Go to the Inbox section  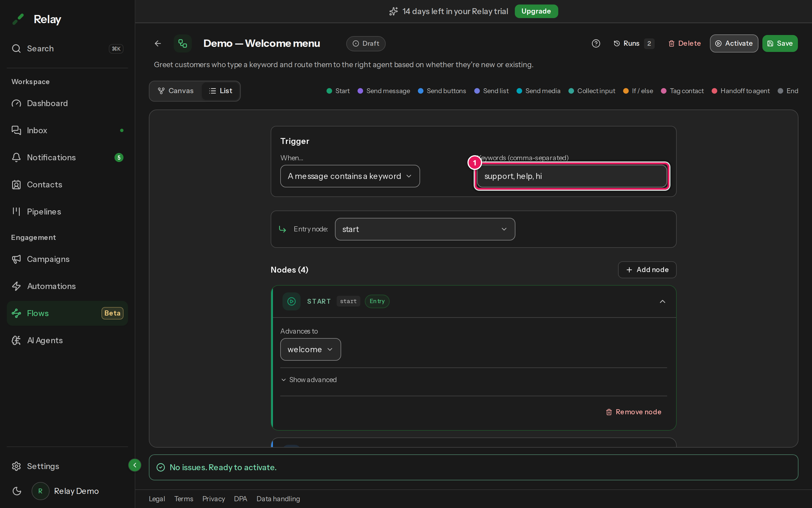tap(67, 130)
